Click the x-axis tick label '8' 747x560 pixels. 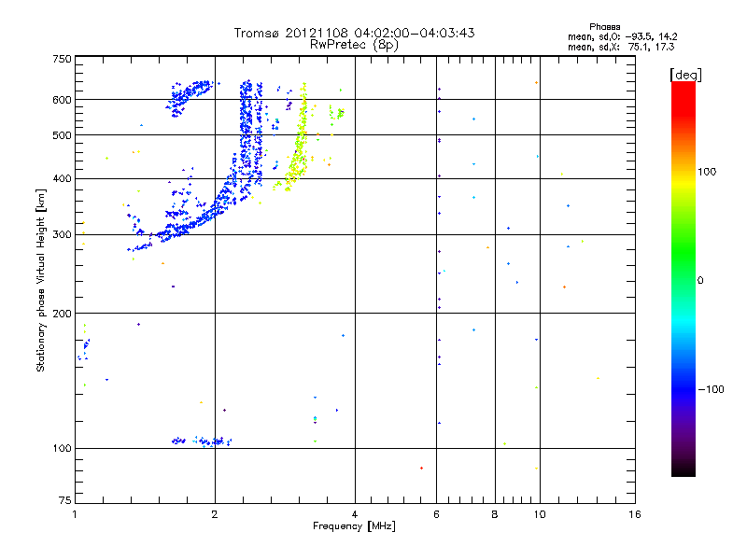coord(495,514)
